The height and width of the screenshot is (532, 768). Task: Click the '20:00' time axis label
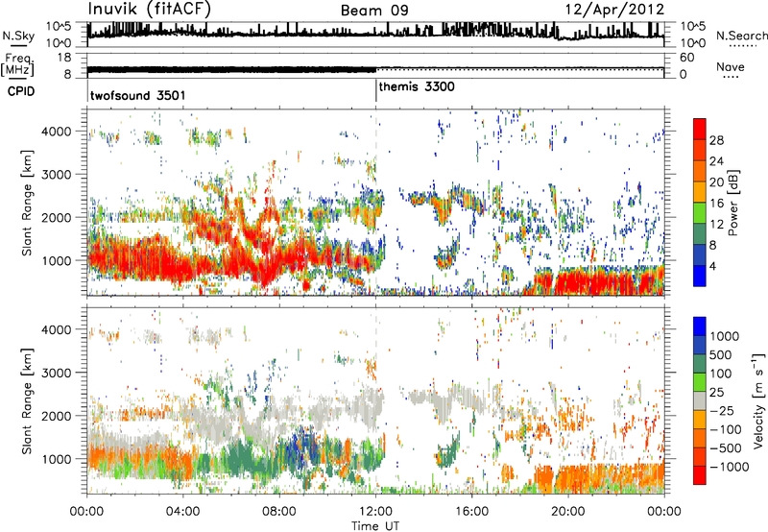(x=567, y=512)
